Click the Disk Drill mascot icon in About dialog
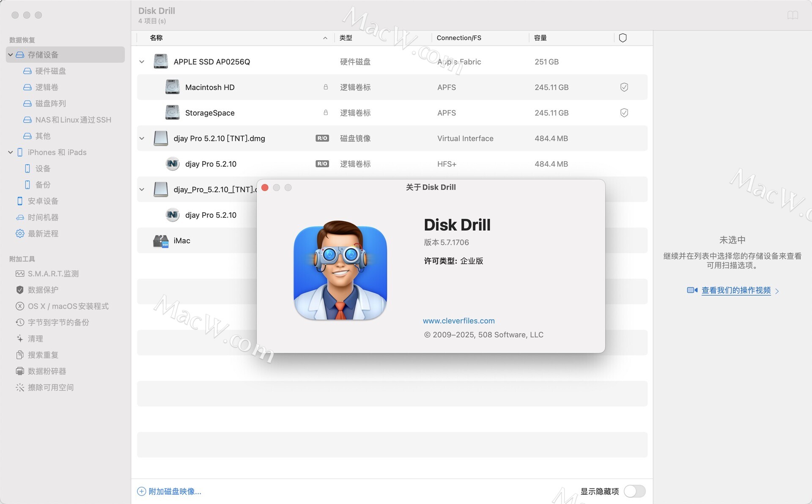The width and height of the screenshot is (812, 504). coord(340,271)
